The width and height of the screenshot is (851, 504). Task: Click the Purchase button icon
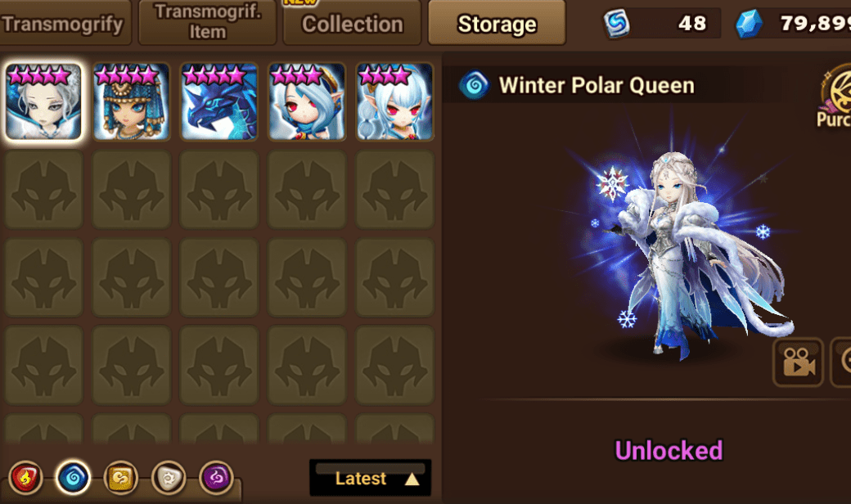835,96
